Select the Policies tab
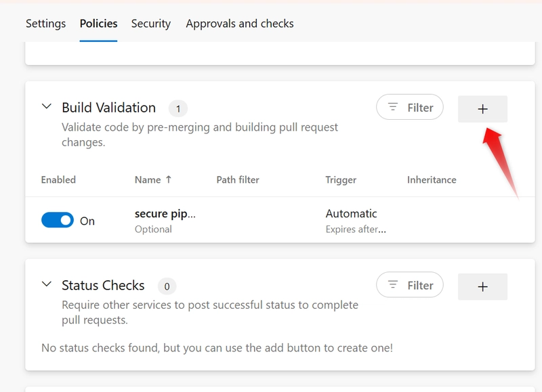The image size is (542, 392). 98,24
